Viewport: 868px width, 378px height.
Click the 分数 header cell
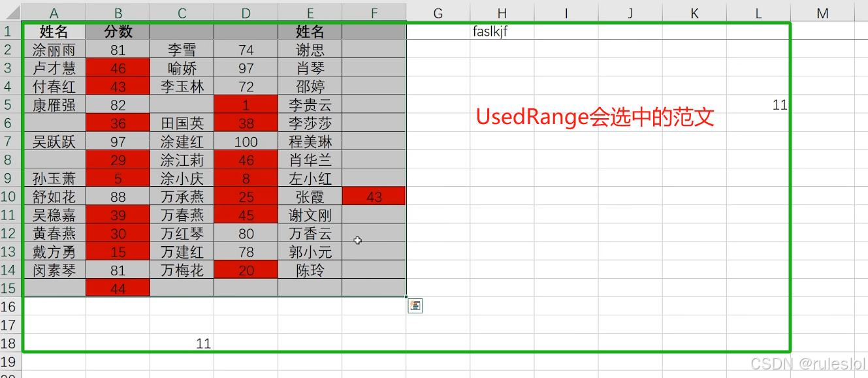(x=118, y=31)
